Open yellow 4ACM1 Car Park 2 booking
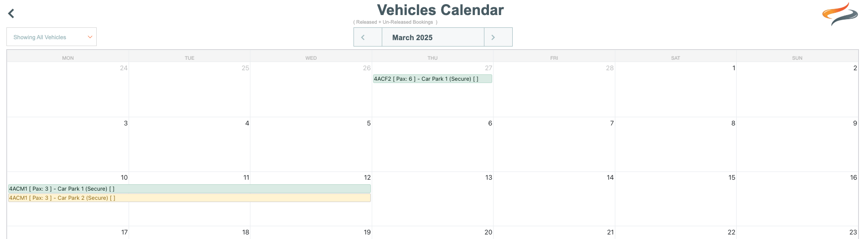The height and width of the screenshot is (239, 868). pyautogui.click(x=189, y=198)
